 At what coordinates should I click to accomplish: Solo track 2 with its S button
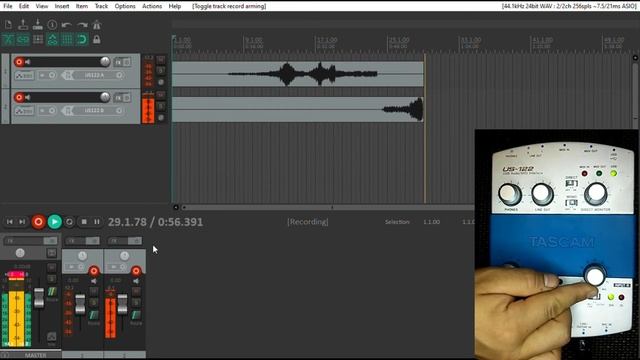click(x=161, y=106)
